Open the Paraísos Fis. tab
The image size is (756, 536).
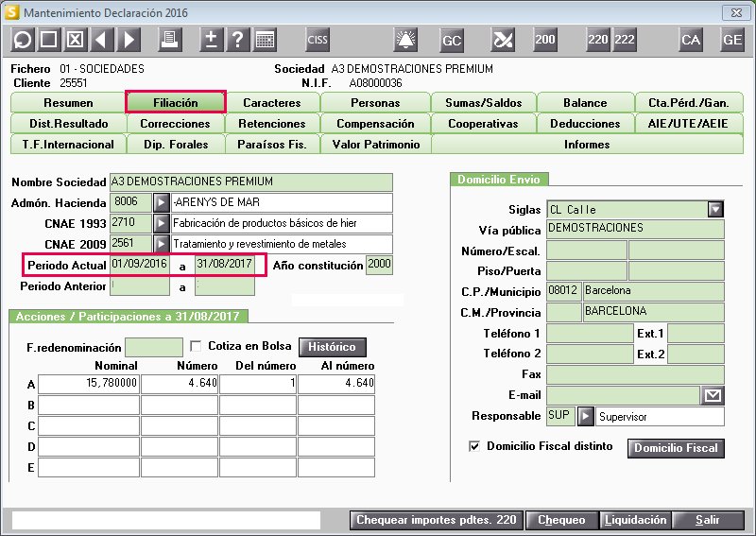pyautogui.click(x=272, y=145)
